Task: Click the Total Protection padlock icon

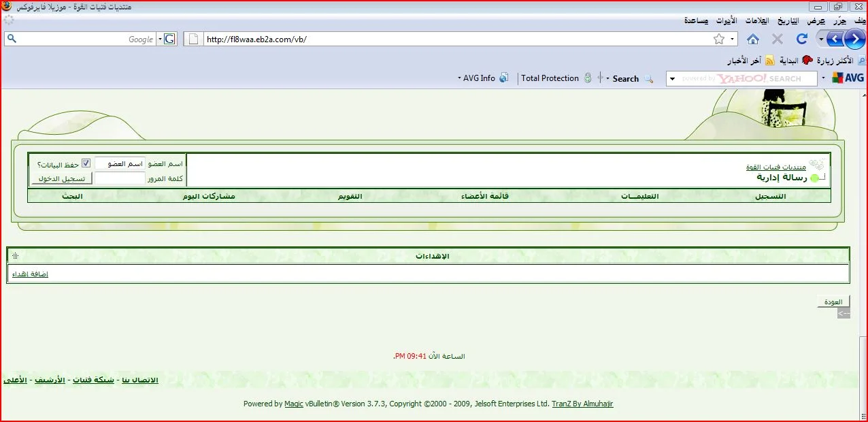Action: tap(588, 78)
